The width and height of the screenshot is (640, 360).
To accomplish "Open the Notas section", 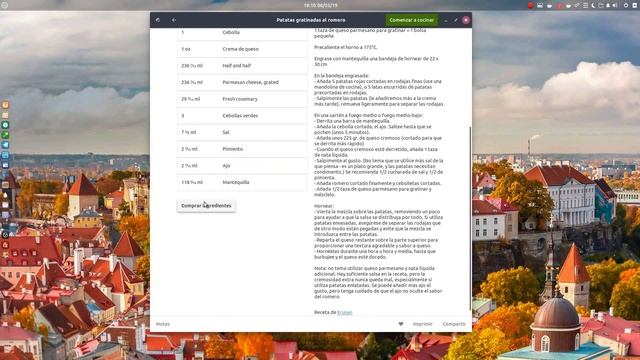I will click(162, 324).
